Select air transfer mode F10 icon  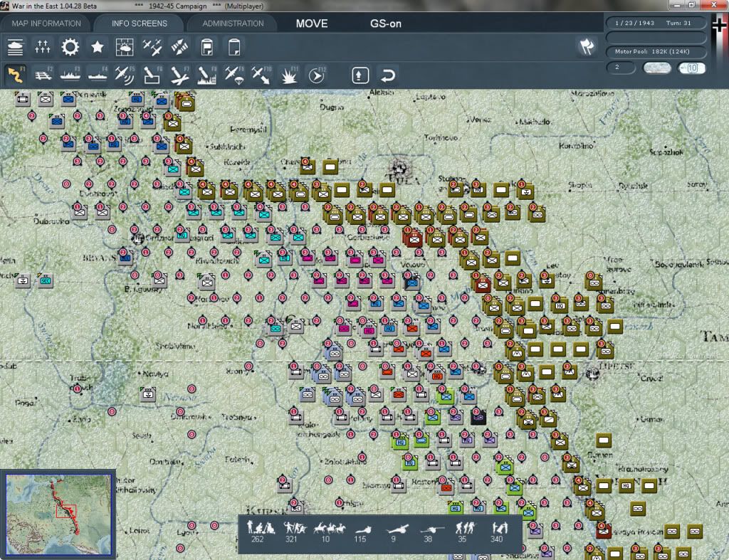261,75
